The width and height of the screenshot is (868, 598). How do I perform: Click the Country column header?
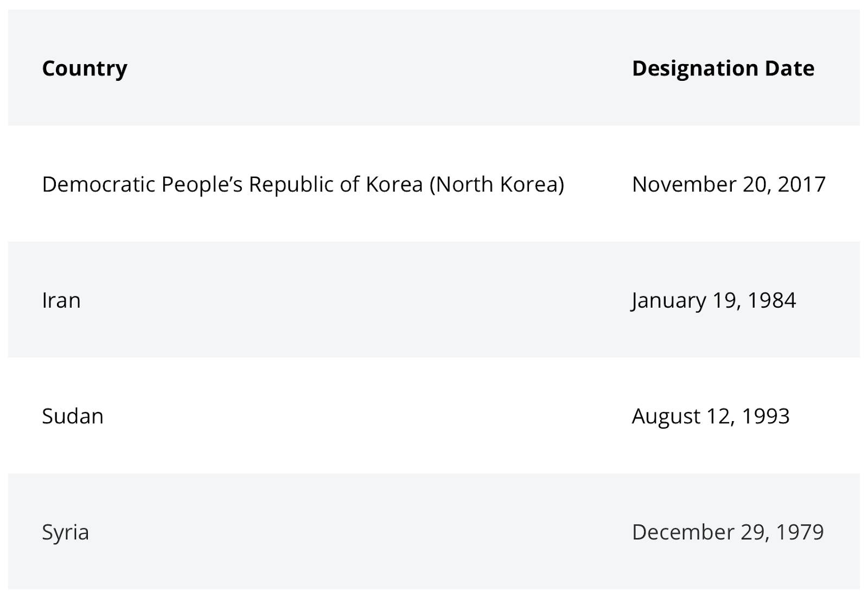pos(85,68)
